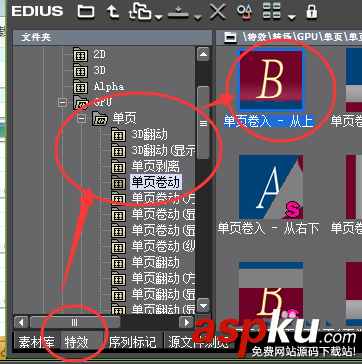Switch to the 序列标记 tab

tap(133, 342)
